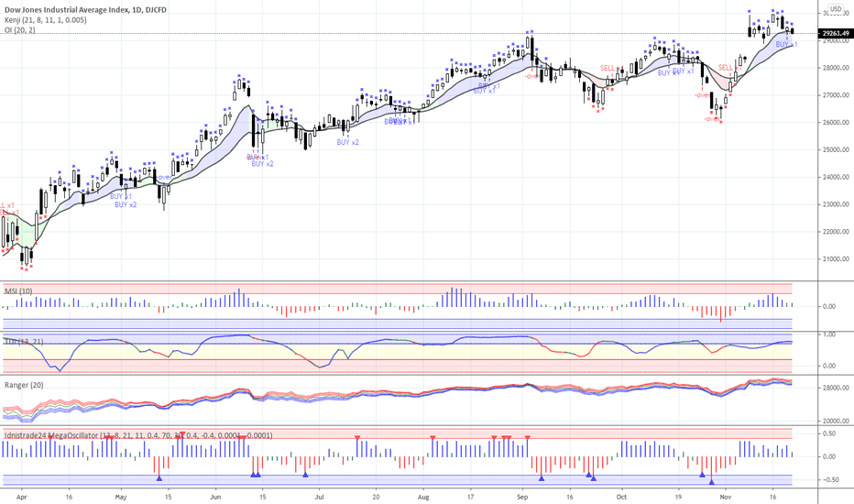This screenshot has height=504, width=854.
Task: Click the Jun label on time axis
Action: click(x=215, y=497)
